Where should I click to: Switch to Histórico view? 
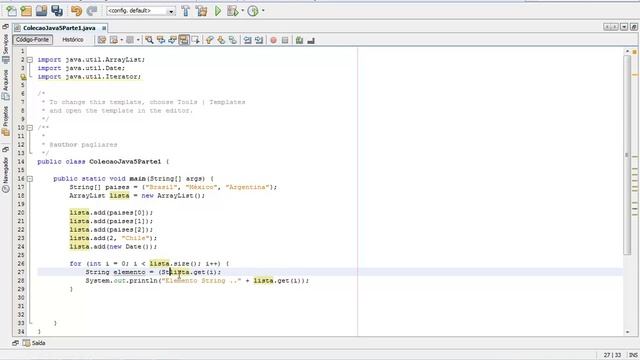tap(73, 40)
